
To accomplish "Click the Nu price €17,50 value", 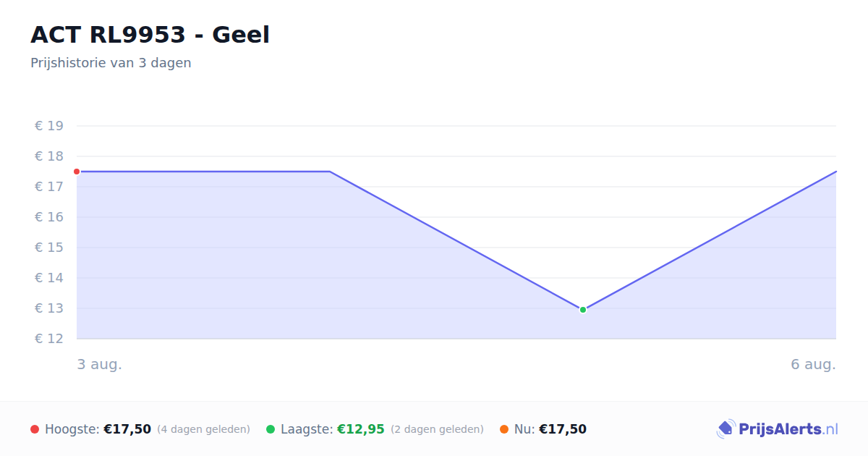I will click(x=563, y=429).
